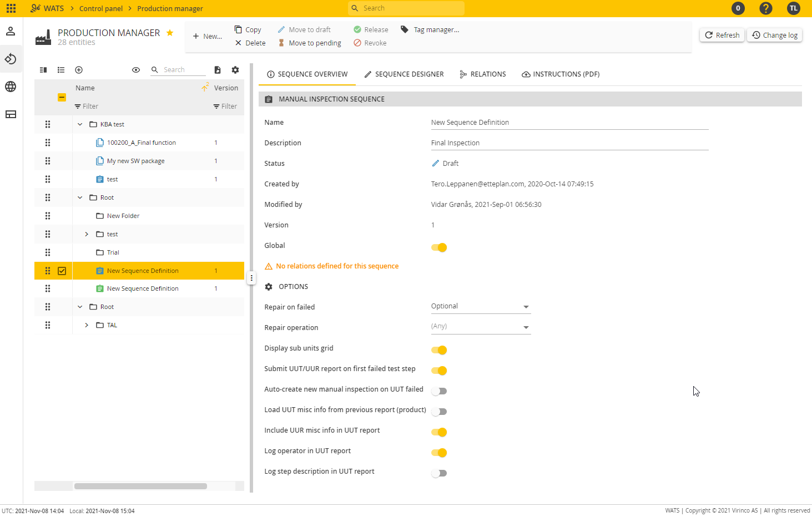The height and width of the screenshot is (517, 812).
Task: Click Move to pending in toolbar
Action: (309, 43)
